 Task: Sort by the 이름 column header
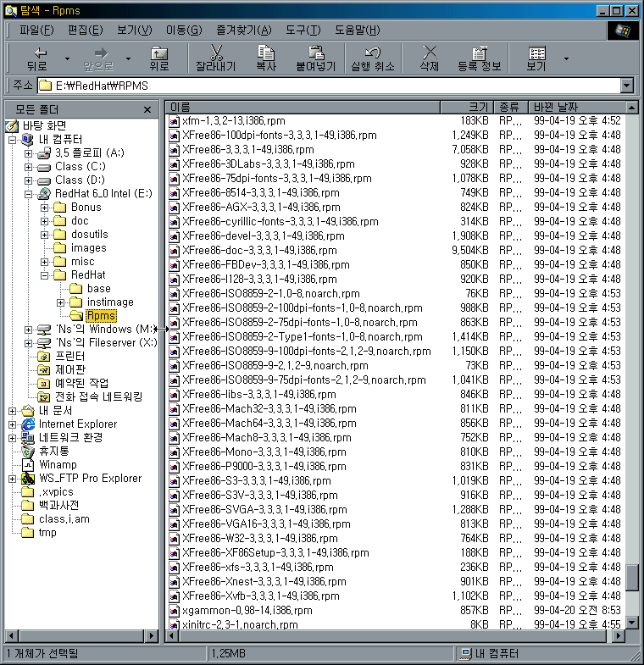coord(301,108)
